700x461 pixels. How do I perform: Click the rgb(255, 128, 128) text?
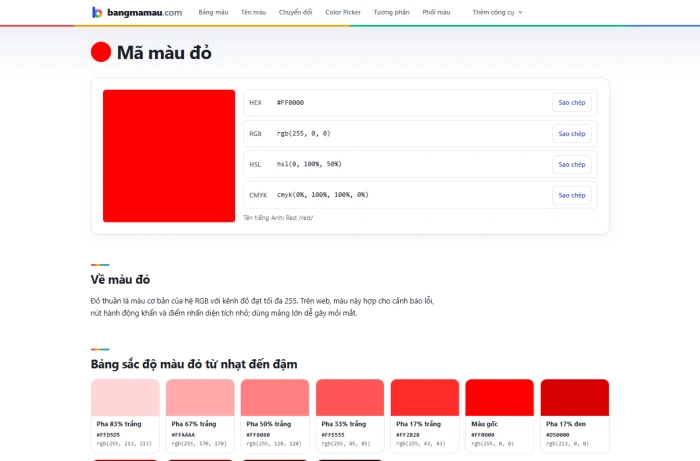pyautogui.click(x=274, y=444)
